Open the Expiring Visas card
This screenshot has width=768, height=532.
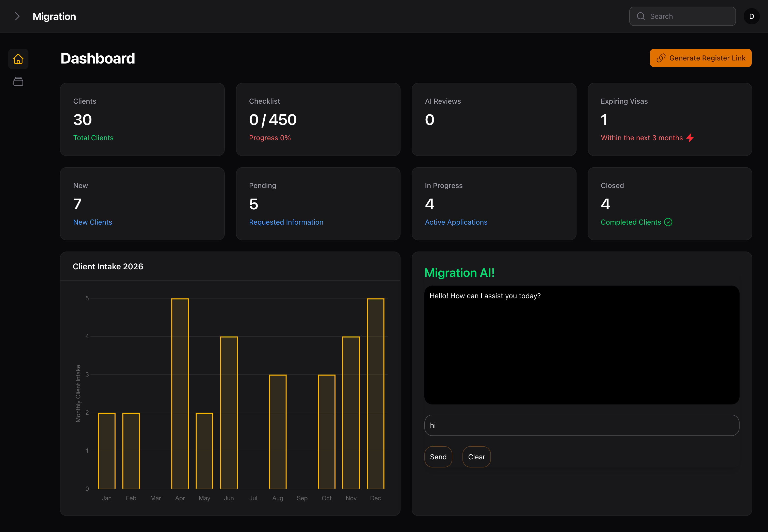(670, 119)
